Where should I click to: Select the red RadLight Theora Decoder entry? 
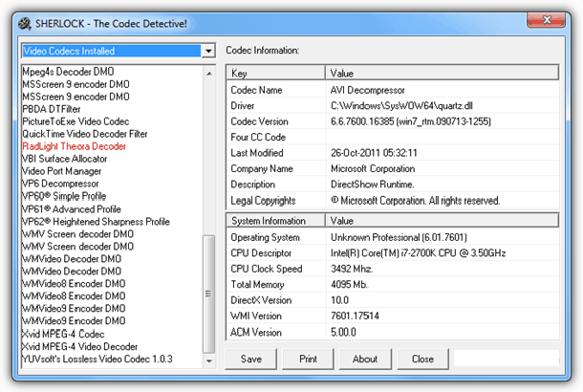74,146
